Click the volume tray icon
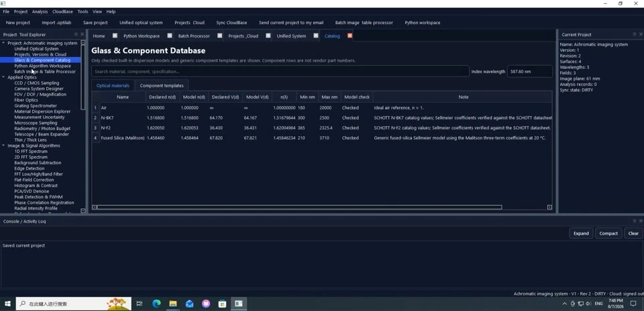The width and height of the screenshot is (644, 311). click(x=588, y=304)
